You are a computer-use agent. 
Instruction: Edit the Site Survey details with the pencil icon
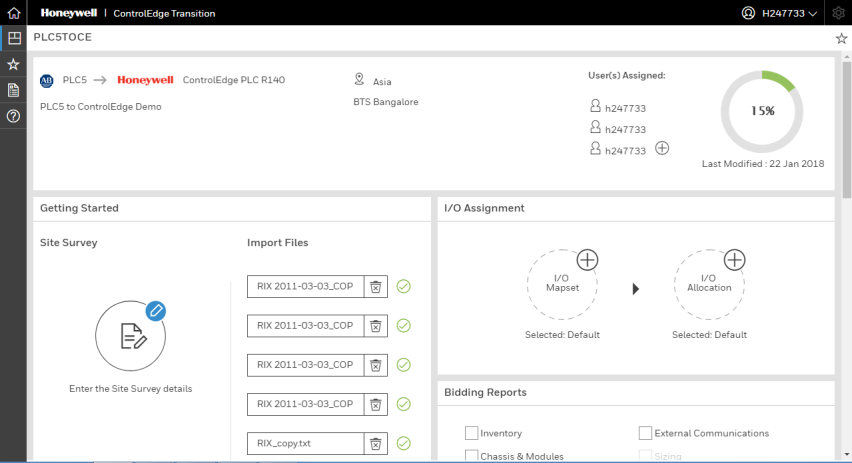tap(155, 311)
